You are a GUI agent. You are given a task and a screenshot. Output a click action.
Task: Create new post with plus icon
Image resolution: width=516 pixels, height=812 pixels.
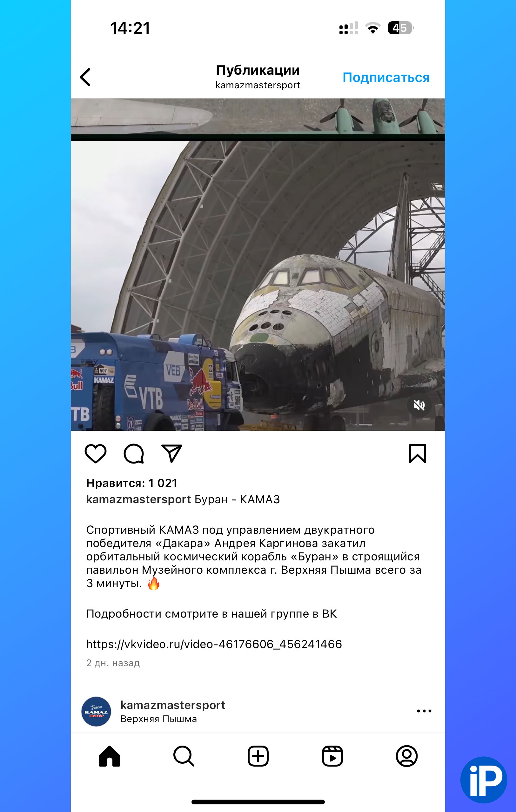(x=258, y=756)
